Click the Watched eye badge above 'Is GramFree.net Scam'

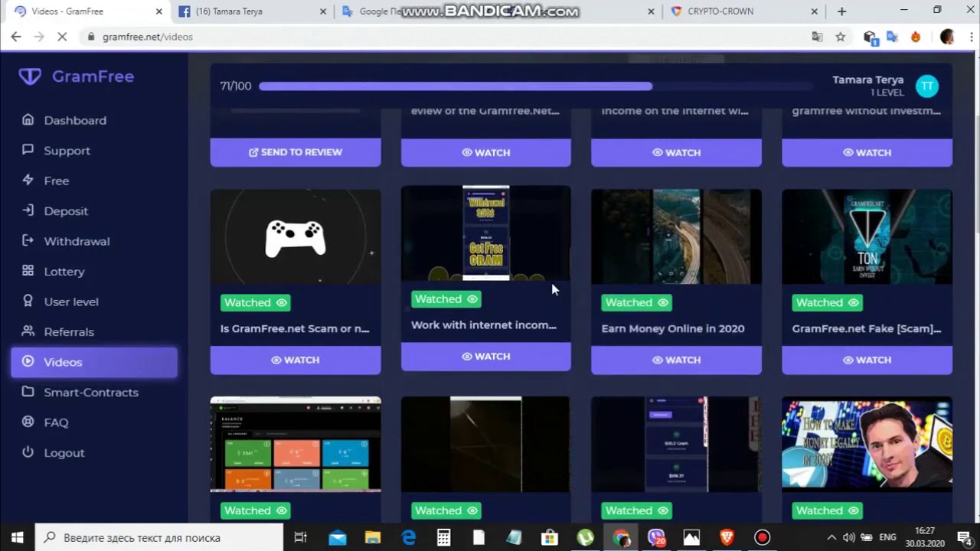coord(256,302)
